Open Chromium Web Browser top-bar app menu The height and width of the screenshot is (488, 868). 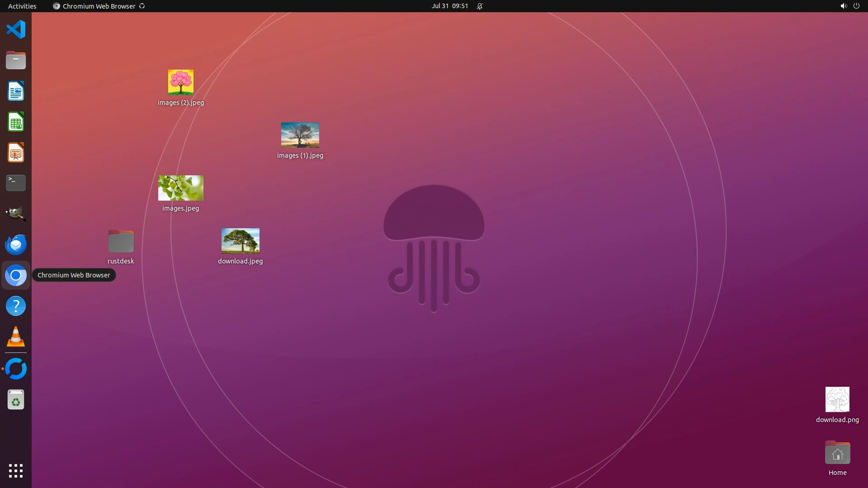99,6
